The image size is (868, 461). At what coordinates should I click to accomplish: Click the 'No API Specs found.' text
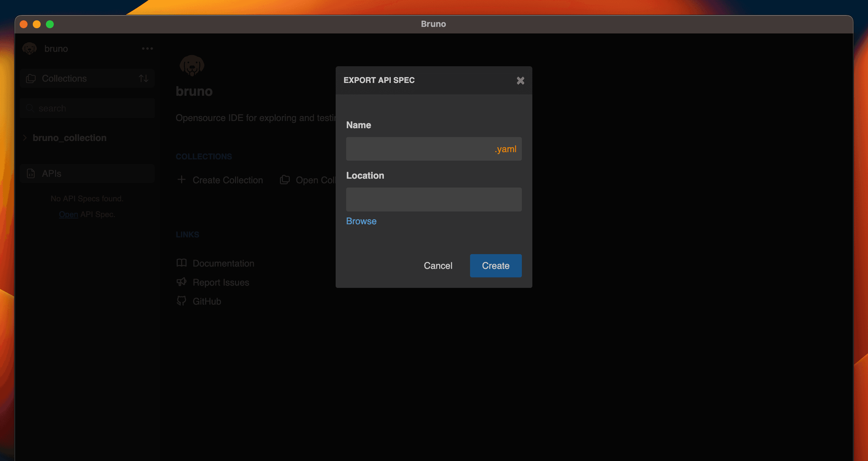click(87, 198)
